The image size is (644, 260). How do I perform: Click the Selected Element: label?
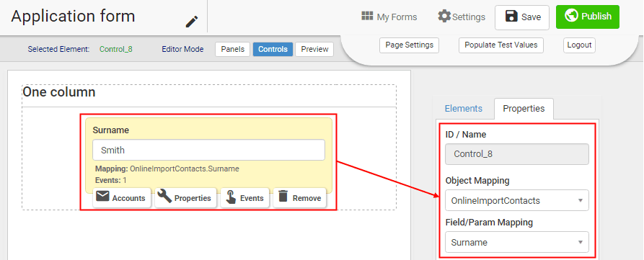tap(58, 49)
